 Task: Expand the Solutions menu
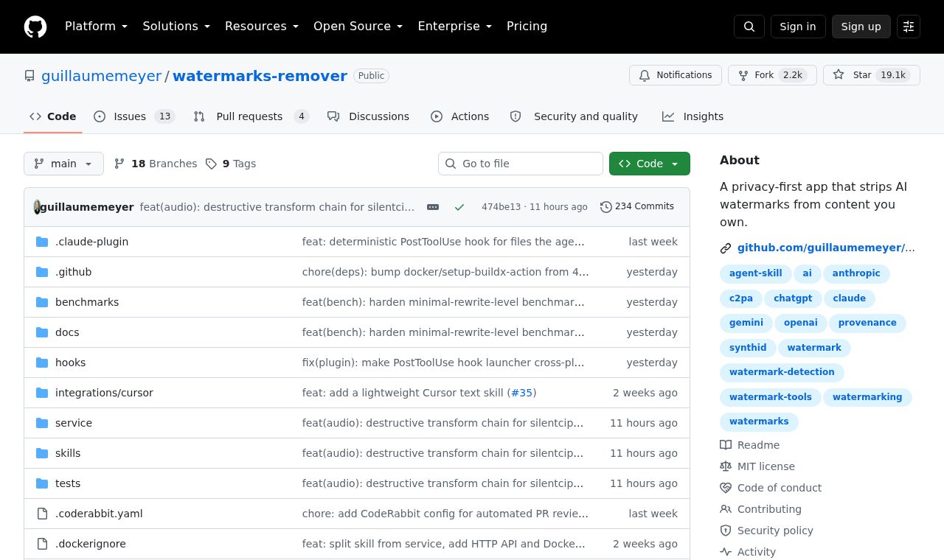(x=176, y=27)
